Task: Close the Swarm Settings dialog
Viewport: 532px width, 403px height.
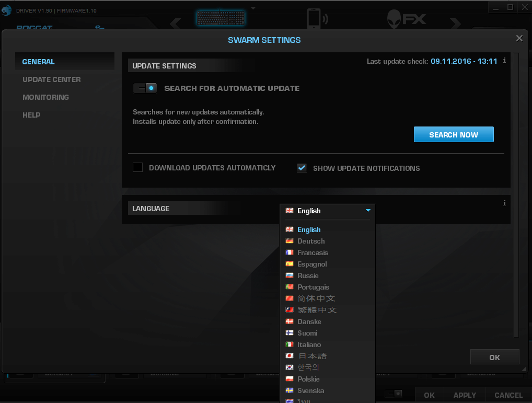Action: pyautogui.click(x=519, y=38)
